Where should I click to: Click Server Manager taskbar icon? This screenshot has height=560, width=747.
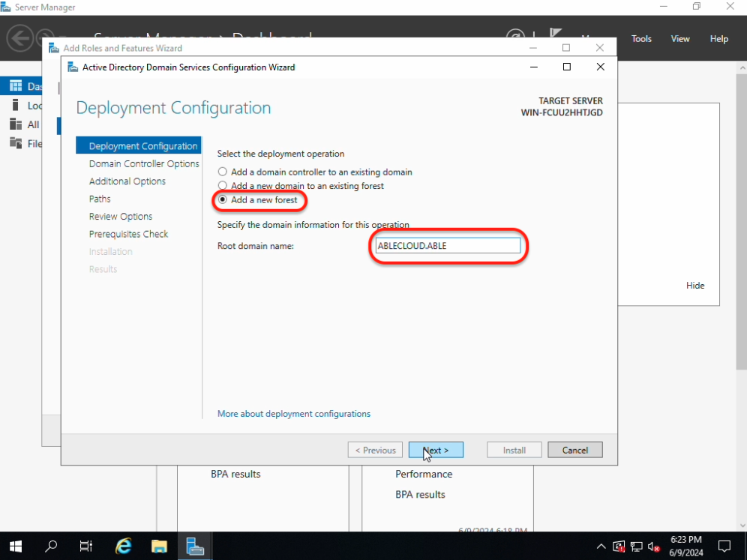coord(195,547)
